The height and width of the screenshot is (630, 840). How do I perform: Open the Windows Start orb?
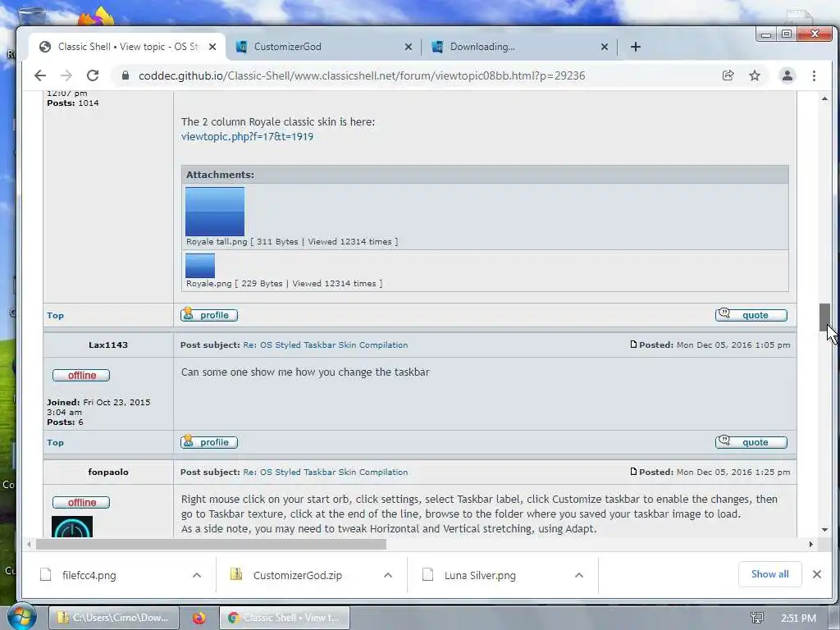point(21,617)
